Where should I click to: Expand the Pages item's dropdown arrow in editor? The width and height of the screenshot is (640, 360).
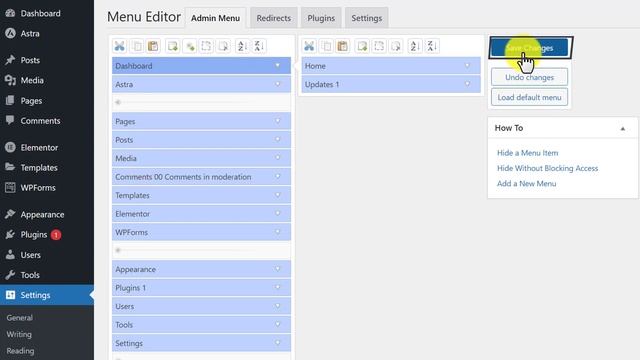click(278, 121)
